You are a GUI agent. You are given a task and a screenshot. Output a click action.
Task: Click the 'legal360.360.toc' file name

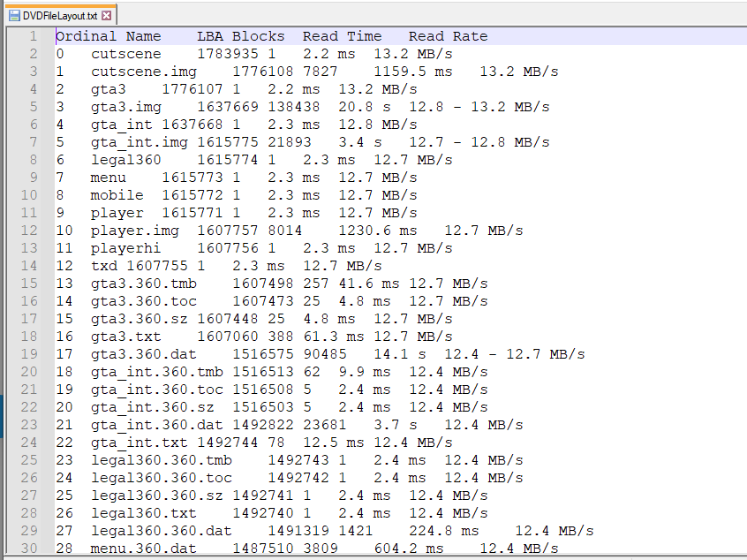162,477
